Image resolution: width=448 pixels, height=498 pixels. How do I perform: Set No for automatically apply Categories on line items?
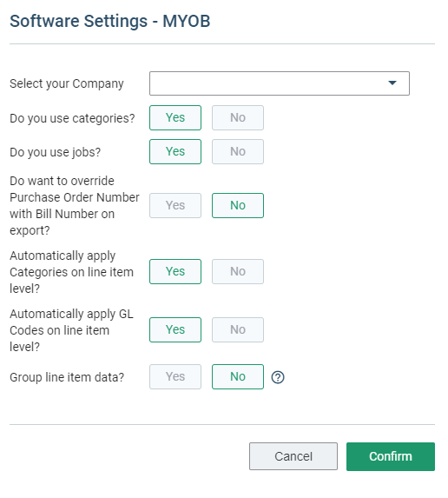[238, 271]
